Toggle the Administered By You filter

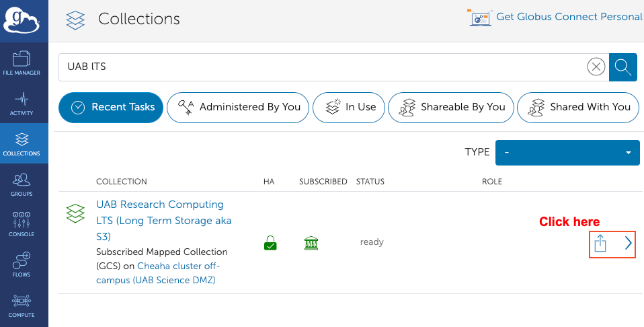[x=238, y=107]
